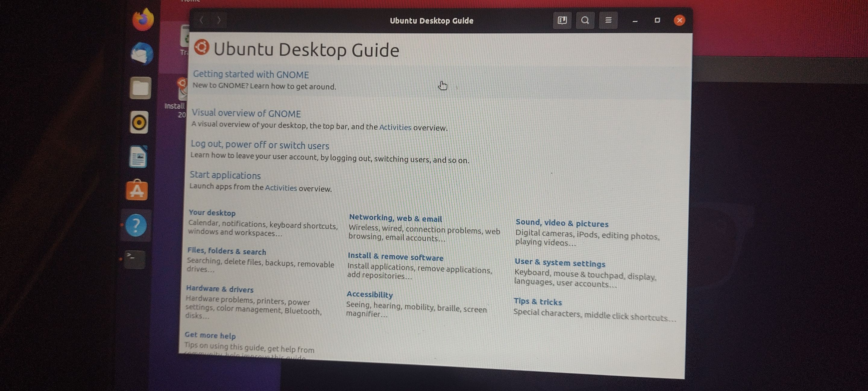The height and width of the screenshot is (391, 868).
Task: Launch Firefox from the dock
Action: pyautogui.click(x=143, y=20)
